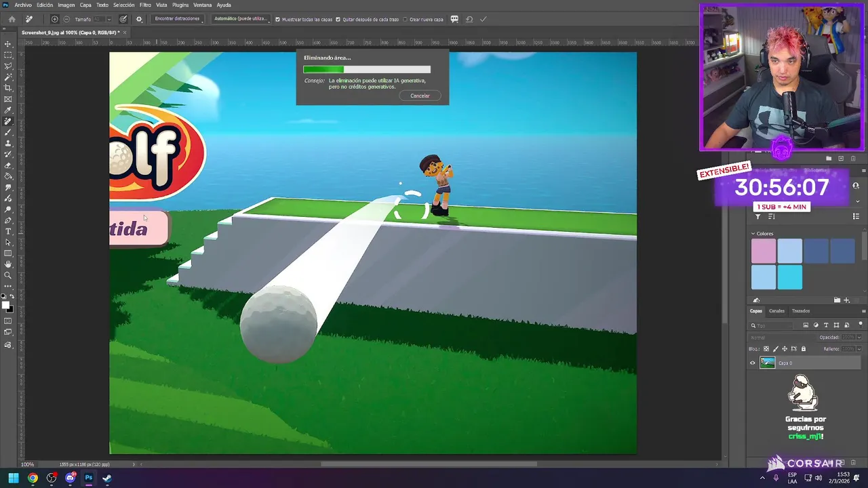Click the pressure-for-size target icon
Viewport: 868px width, 488px height.
(x=123, y=19)
